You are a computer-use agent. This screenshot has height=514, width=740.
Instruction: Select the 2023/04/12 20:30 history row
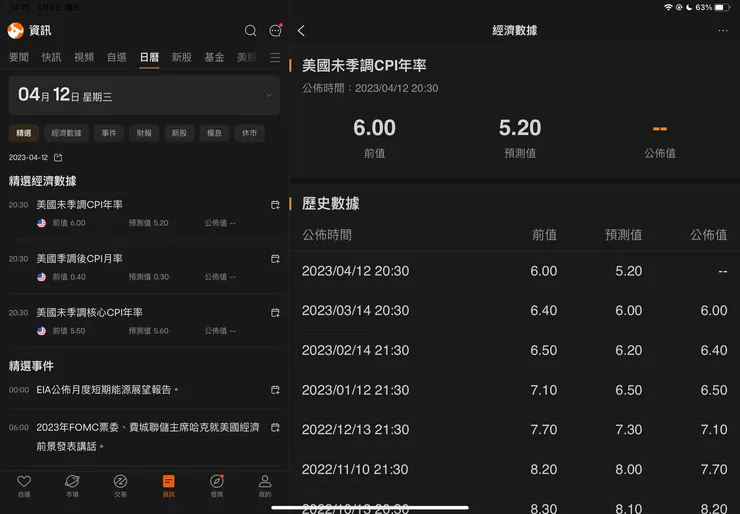[515, 271]
